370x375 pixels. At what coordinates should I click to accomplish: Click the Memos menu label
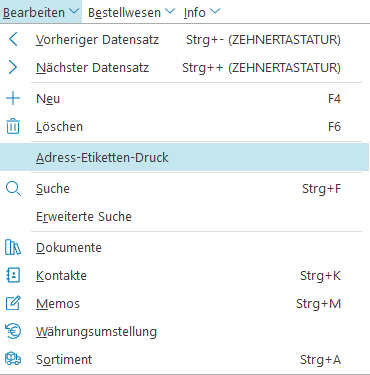[x=58, y=304]
